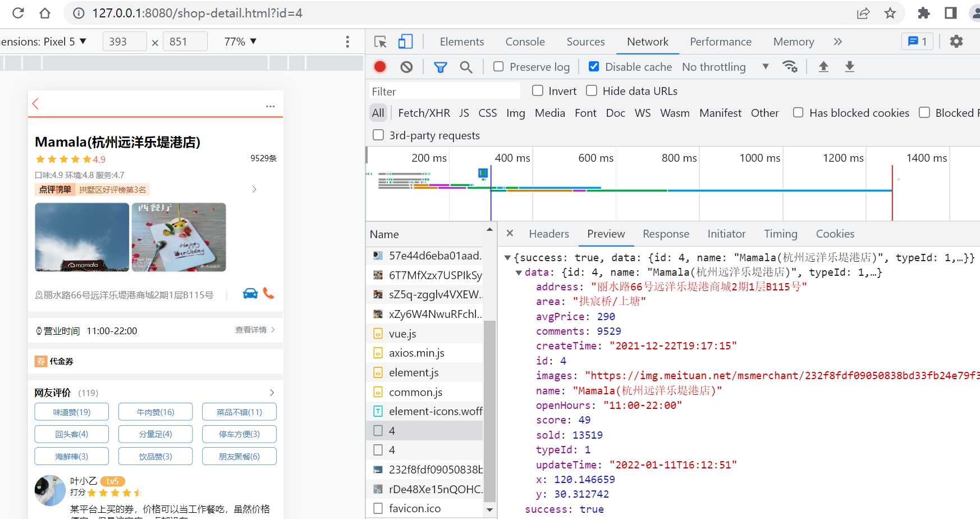This screenshot has height=519, width=980.
Task: Check the Blocked requests checkbox
Action: (x=924, y=112)
